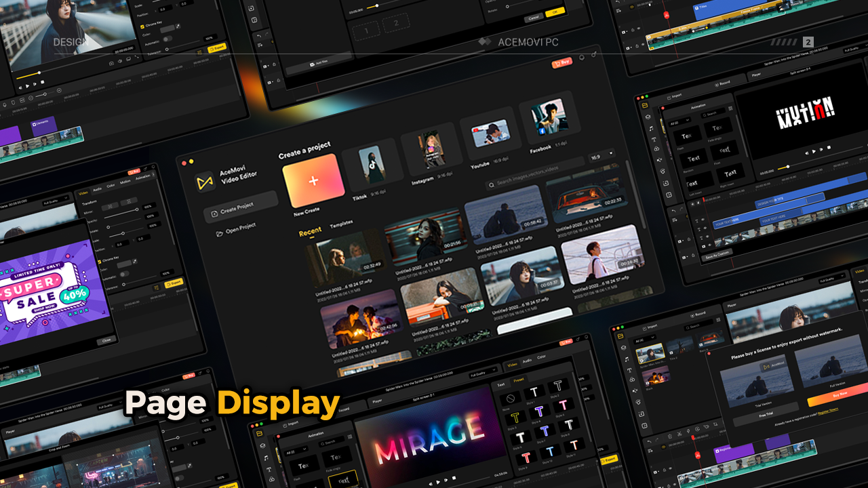Open the music icon in license dialog window sidebar

[627, 359]
